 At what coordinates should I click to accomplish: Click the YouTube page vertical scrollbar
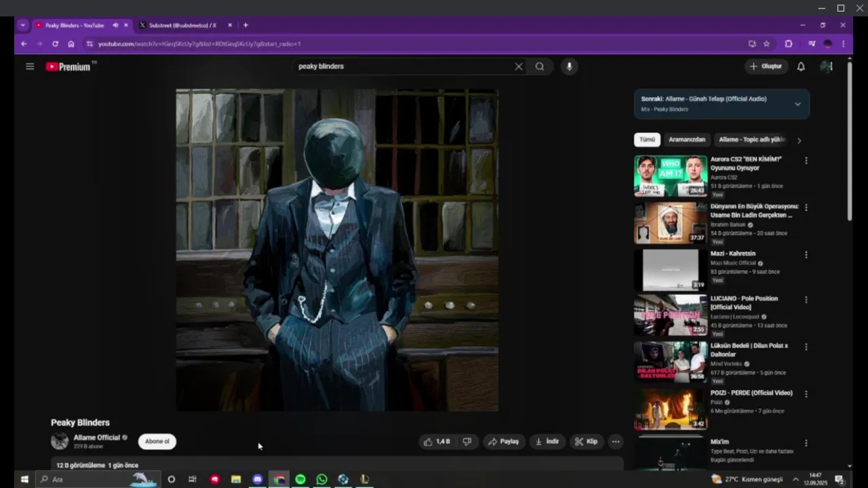(850, 142)
